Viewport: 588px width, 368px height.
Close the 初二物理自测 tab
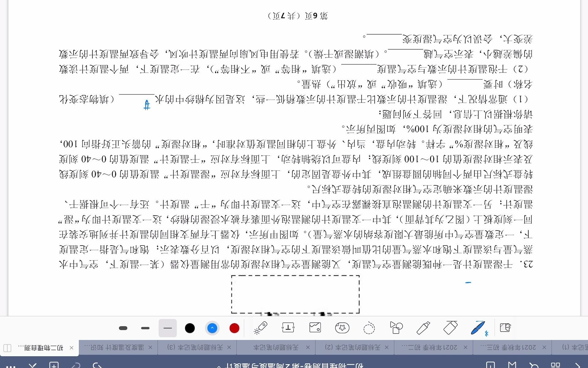point(71,348)
